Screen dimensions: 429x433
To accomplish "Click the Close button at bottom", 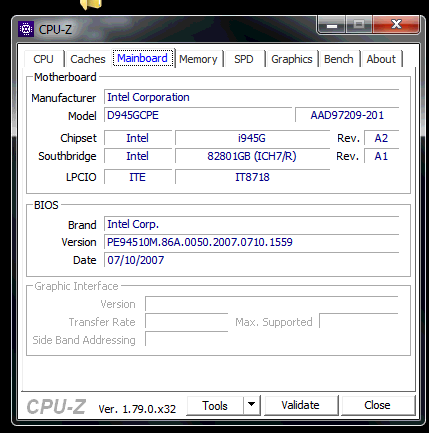I will pyautogui.click(x=377, y=405).
